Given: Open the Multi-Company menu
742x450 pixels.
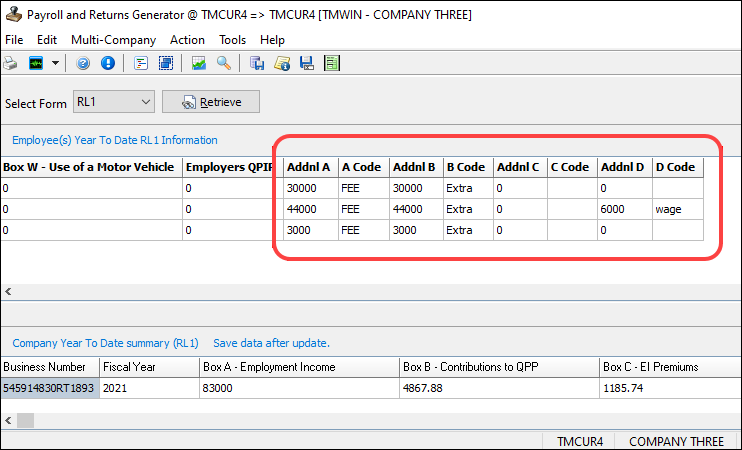Looking at the screenshot, I should click(x=113, y=40).
